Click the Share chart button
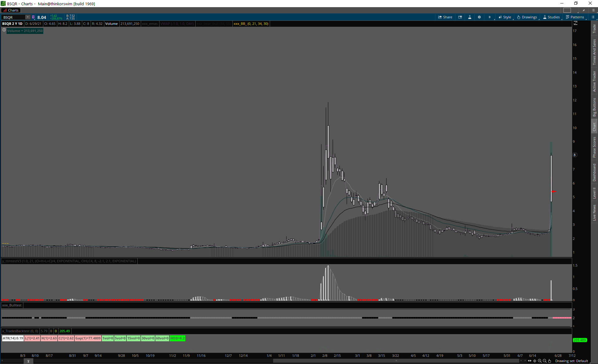Screen dimensions: 598x364 pos(445,17)
